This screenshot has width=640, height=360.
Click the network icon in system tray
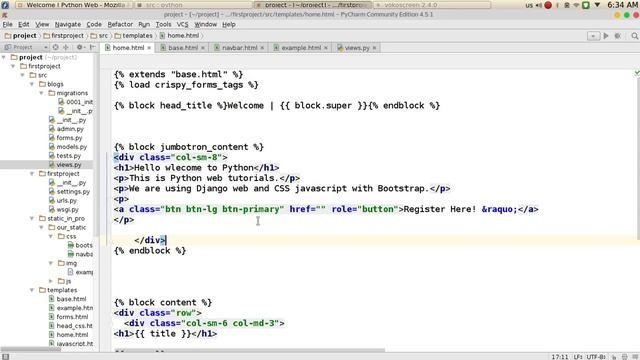tap(576, 5)
